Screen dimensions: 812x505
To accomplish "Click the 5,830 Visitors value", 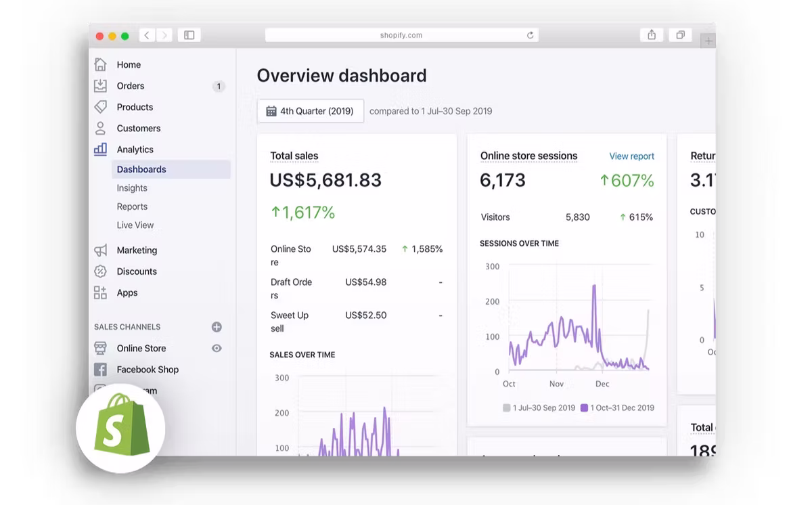I will (x=578, y=217).
